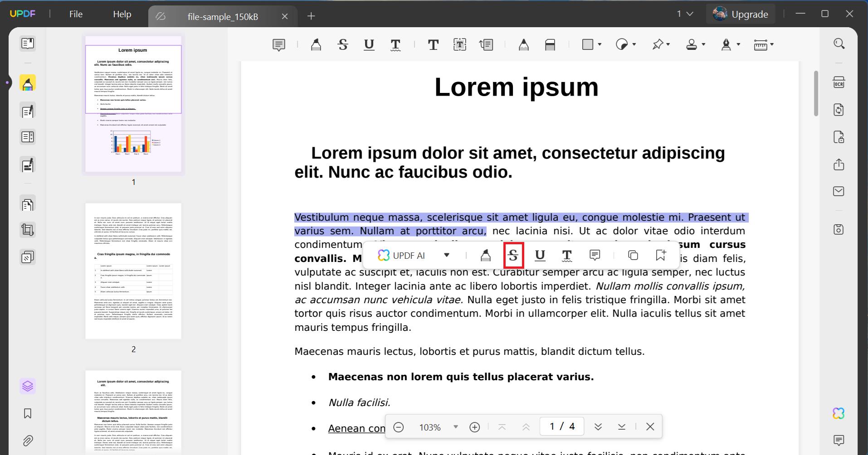This screenshot has height=455, width=868.
Task: Open the Help menu
Action: pyautogui.click(x=121, y=14)
